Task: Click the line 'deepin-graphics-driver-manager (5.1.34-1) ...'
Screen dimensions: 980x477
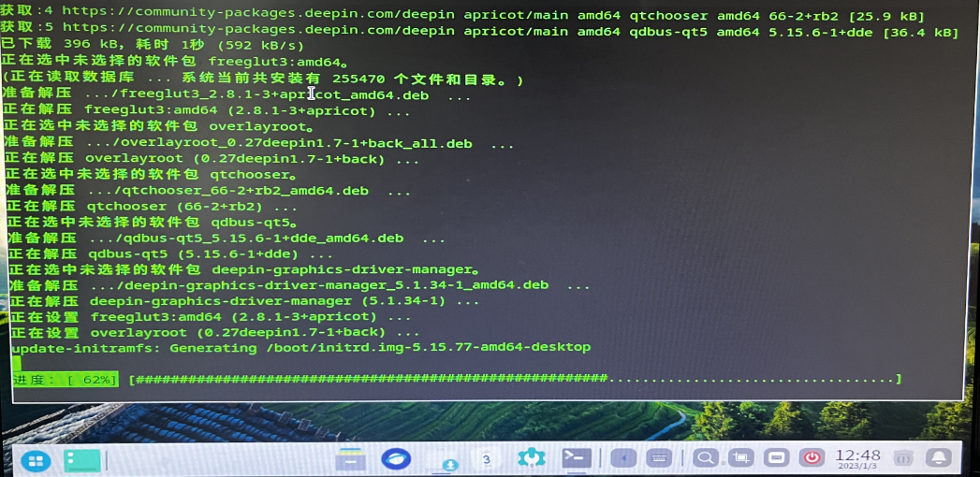Action: tap(244, 301)
